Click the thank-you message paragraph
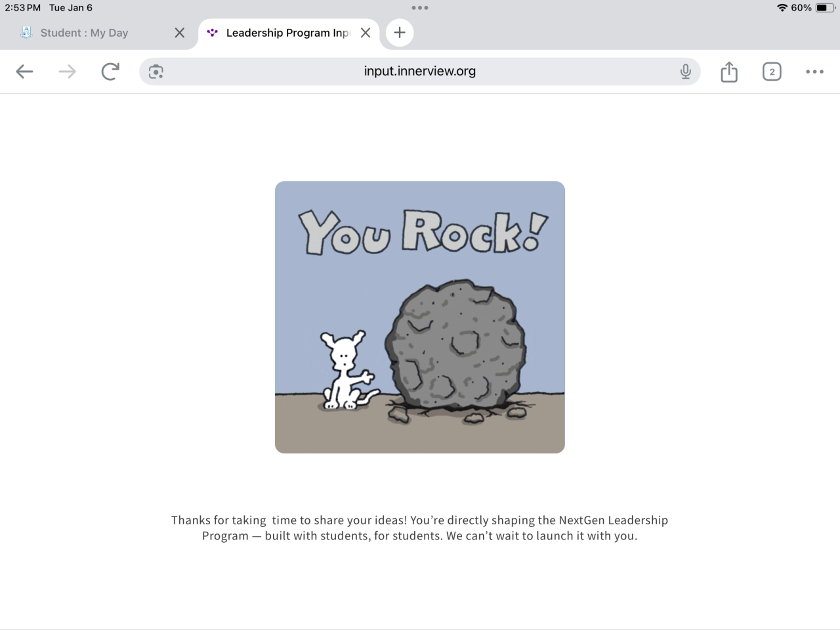 (420, 528)
